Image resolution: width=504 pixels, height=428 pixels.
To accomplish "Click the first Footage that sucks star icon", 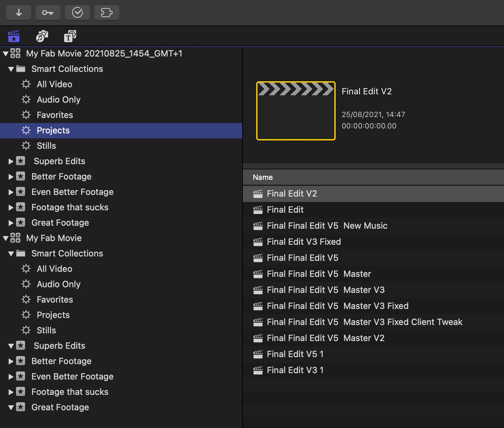I will pos(21,207).
